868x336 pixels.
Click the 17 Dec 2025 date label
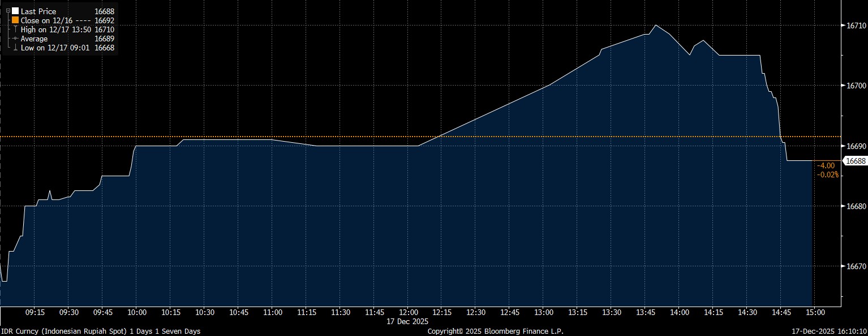408,321
